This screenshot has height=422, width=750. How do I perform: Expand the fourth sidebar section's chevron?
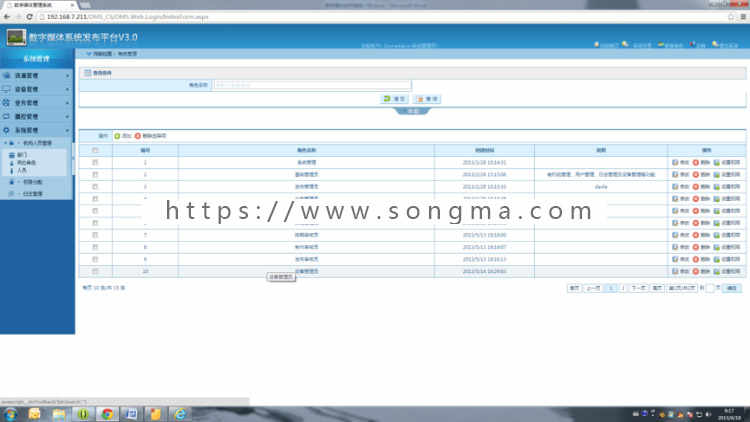click(x=67, y=117)
